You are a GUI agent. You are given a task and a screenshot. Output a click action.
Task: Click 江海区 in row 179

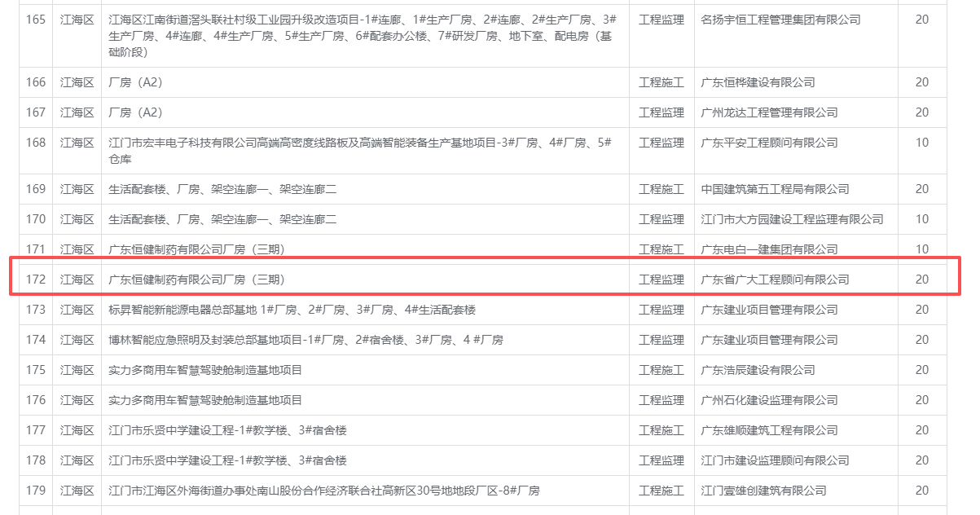(77, 491)
